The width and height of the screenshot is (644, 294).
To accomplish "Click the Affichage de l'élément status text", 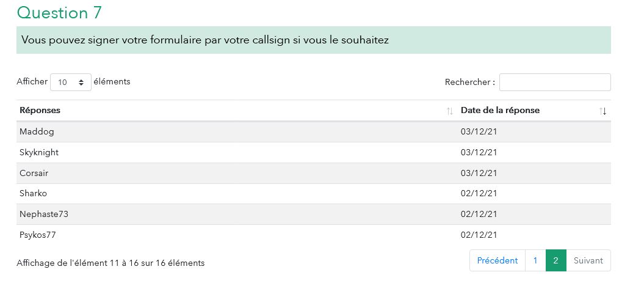I will click(x=110, y=263).
